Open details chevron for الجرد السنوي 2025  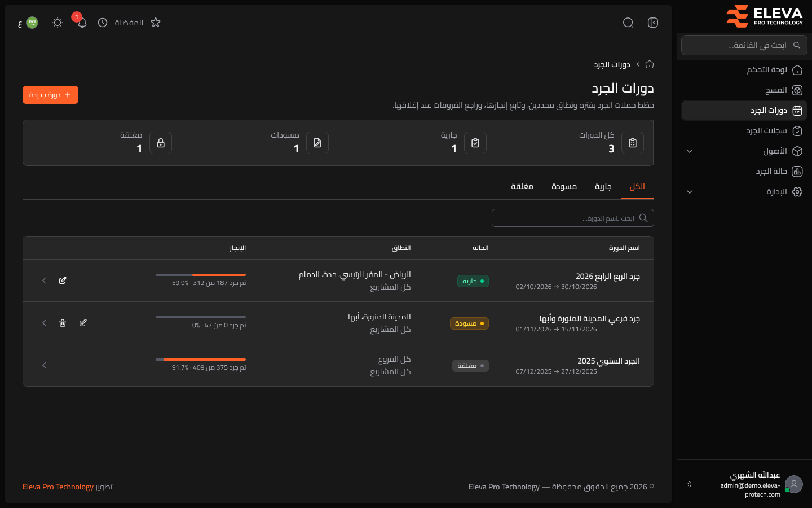coord(44,365)
